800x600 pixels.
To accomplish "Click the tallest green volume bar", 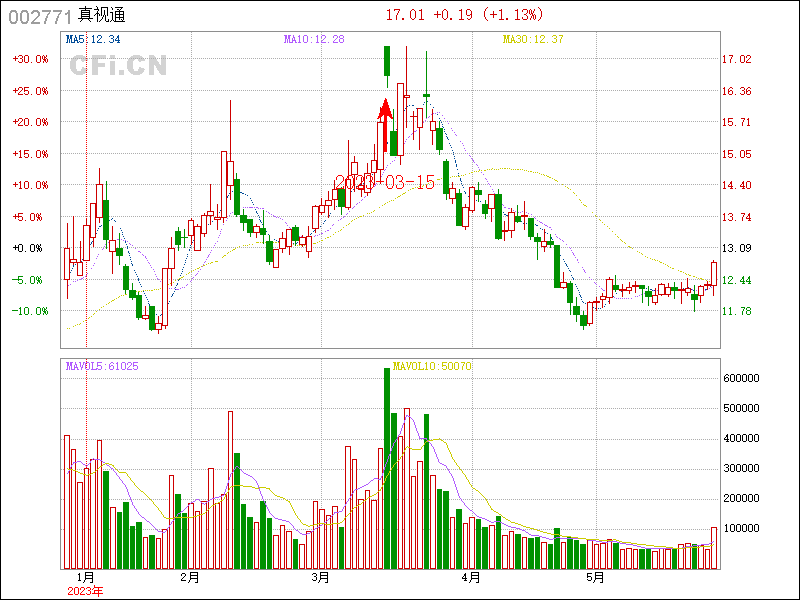I will click(386, 468).
